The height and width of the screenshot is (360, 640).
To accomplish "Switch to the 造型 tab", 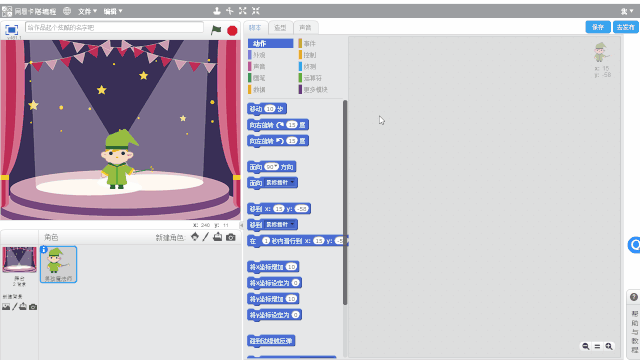I will pos(280,28).
